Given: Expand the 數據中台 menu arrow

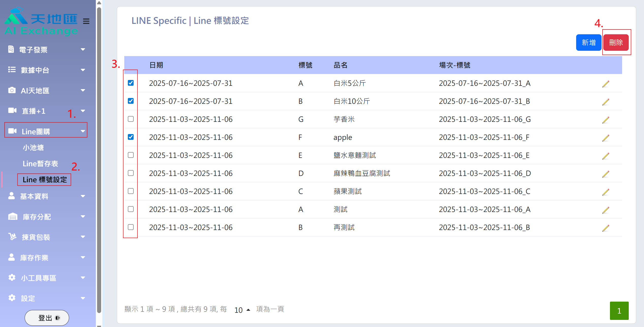Looking at the screenshot, I should [83, 70].
